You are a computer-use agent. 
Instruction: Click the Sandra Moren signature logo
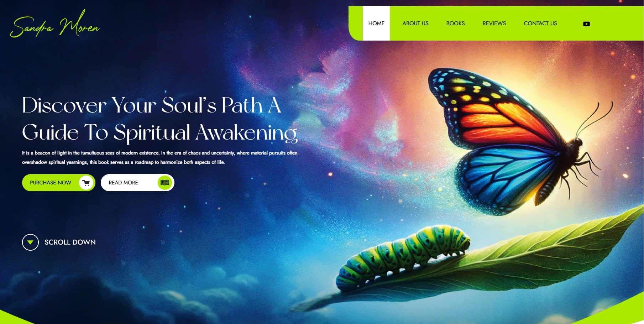point(55,24)
